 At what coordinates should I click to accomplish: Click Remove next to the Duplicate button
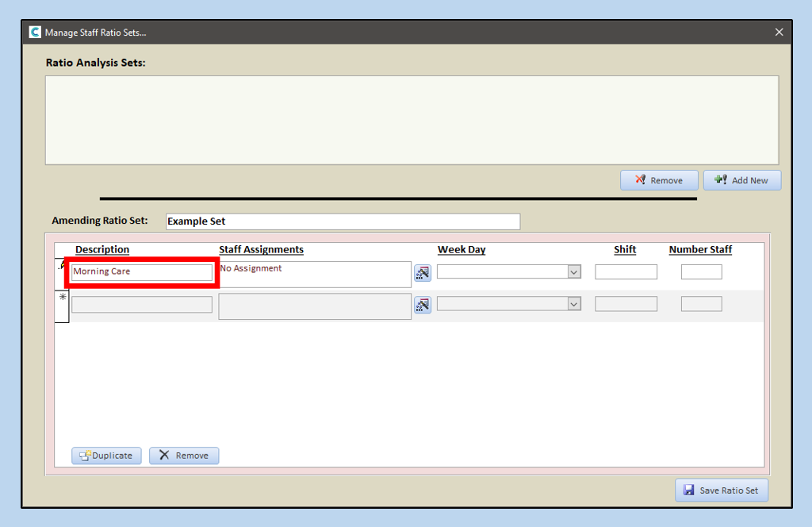[184, 456]
